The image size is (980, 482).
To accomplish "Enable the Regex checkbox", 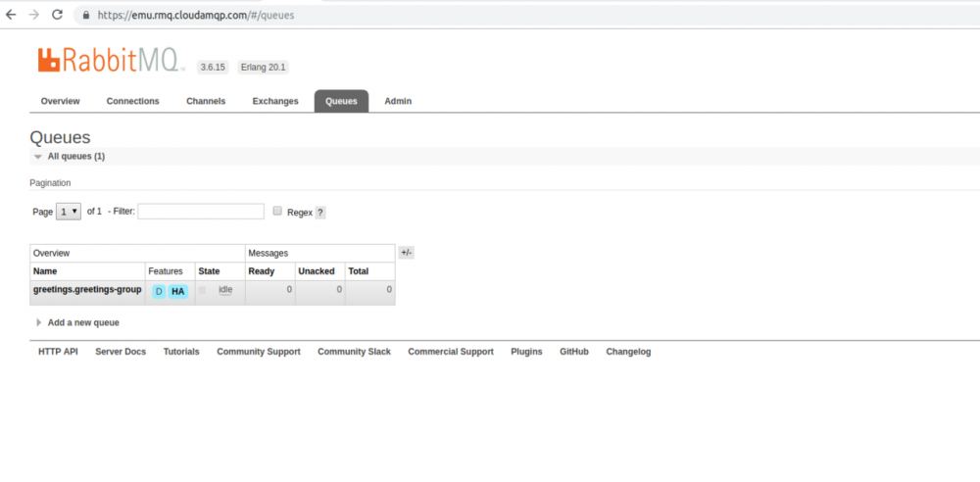I will (278, 212).
